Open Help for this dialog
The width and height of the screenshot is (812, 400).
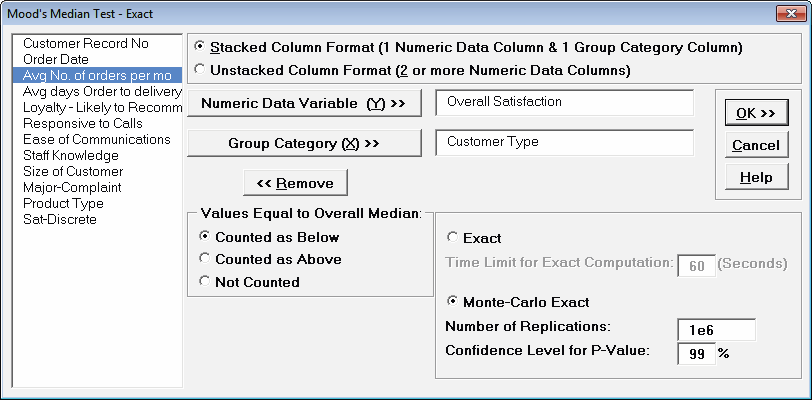(755, 177)
